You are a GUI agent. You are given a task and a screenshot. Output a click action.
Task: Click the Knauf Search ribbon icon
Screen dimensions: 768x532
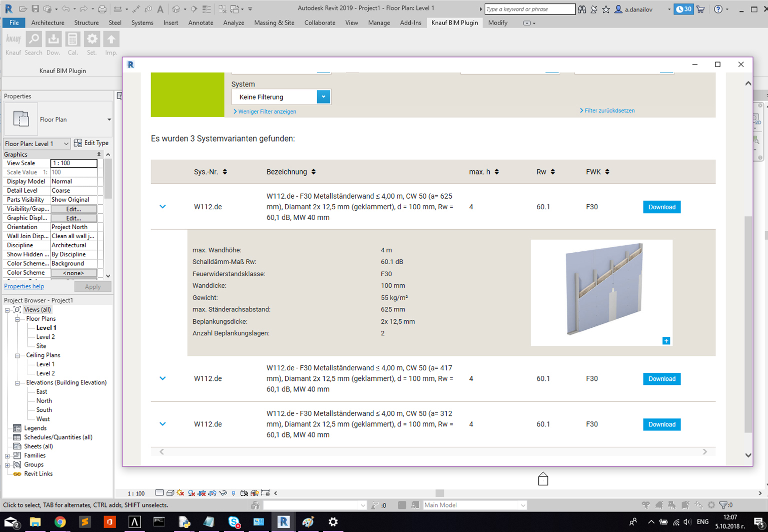[34, 39]
